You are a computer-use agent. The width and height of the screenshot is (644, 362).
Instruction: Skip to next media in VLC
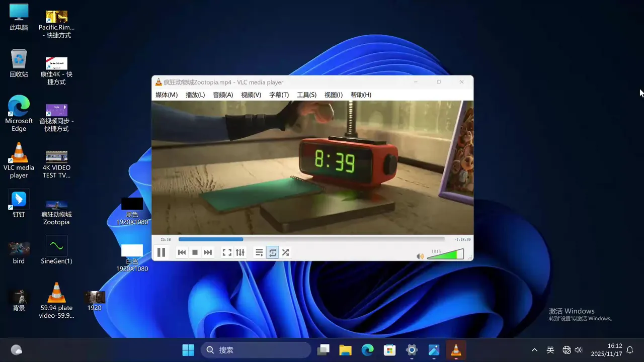click(208, 252)
